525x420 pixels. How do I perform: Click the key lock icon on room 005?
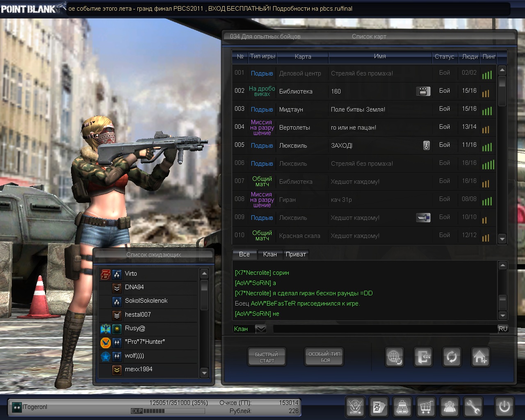coord(427,145)
